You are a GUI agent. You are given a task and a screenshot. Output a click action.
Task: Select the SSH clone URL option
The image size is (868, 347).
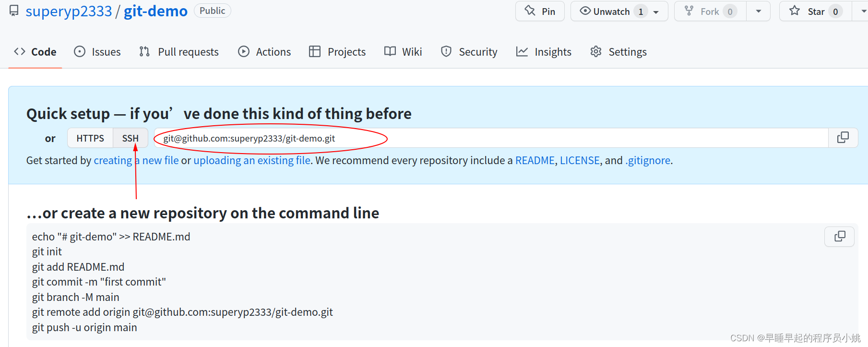[x=130, y=138]
